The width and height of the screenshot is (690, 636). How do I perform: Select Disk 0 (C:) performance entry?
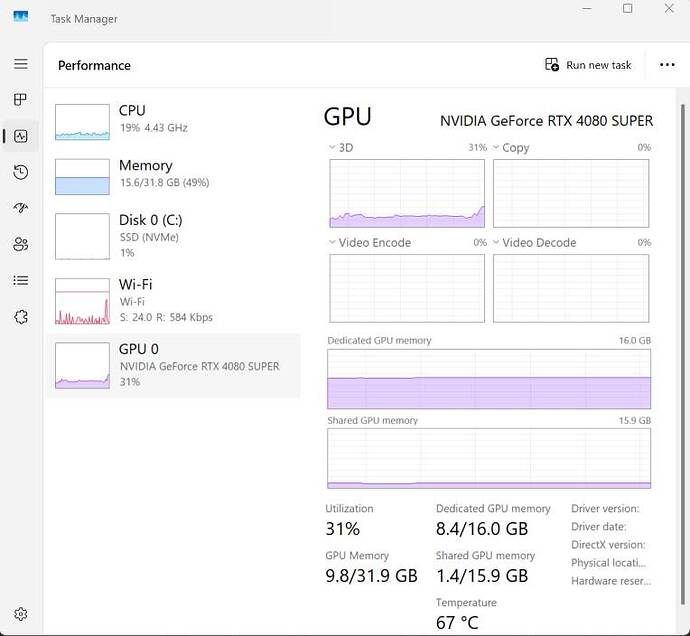pyautogui.click(x=173, y=236)
